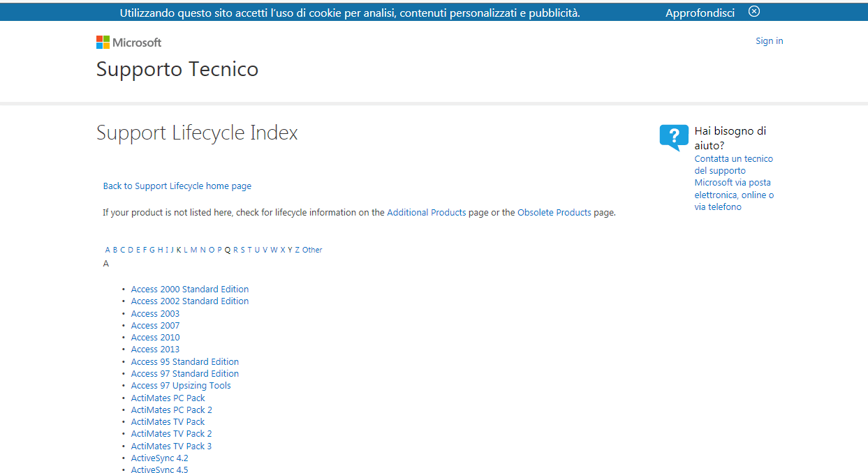Open ActiMates TV Pack 3
Viewport: 868px width, 473px height.
point(171,446)
